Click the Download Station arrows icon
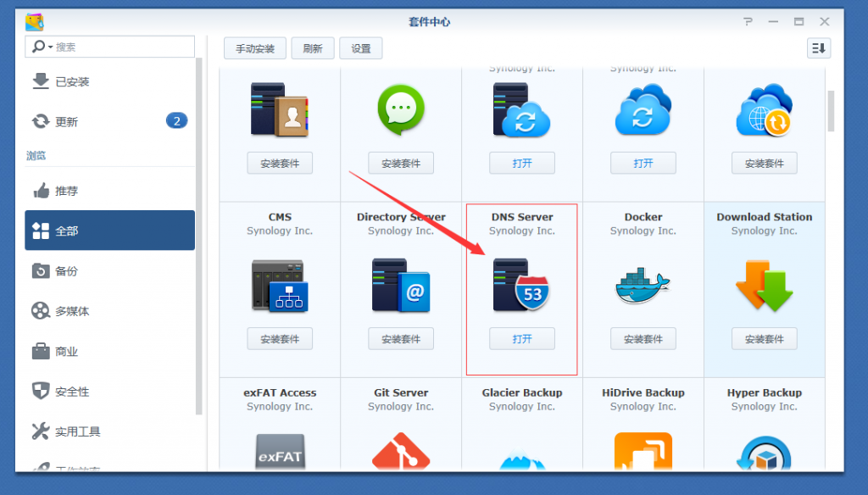The height and width of the screenshot is (495, 868). pos(765,285)
